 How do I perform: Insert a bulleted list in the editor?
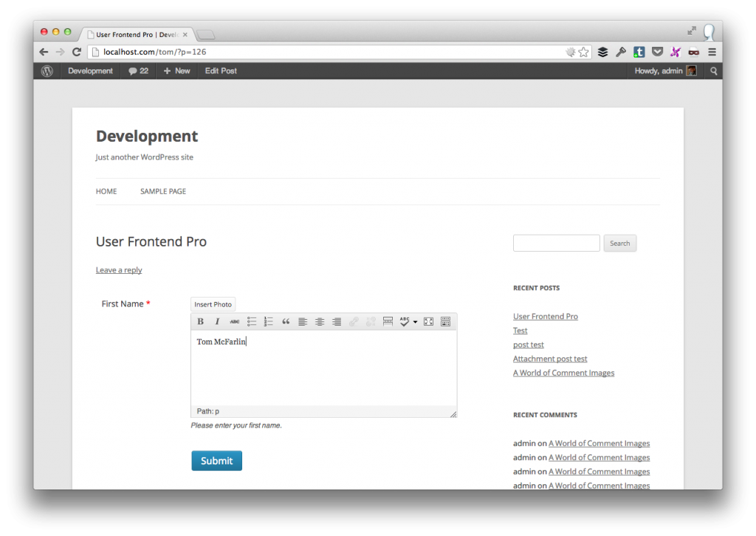(252, 321)
